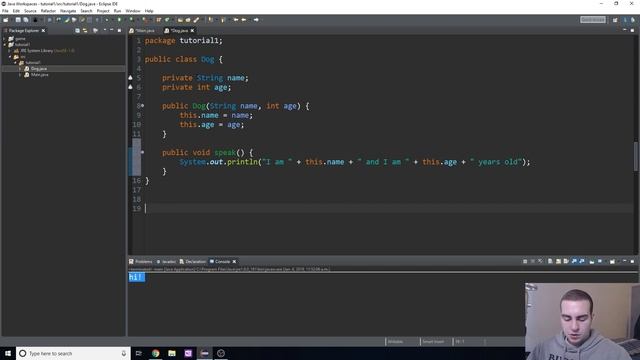Click the Terminate console icon

tap(525, 261)
